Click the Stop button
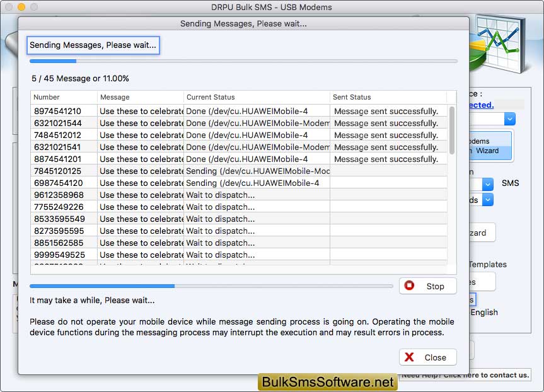The image size is (544, 392). click(427, 286)
